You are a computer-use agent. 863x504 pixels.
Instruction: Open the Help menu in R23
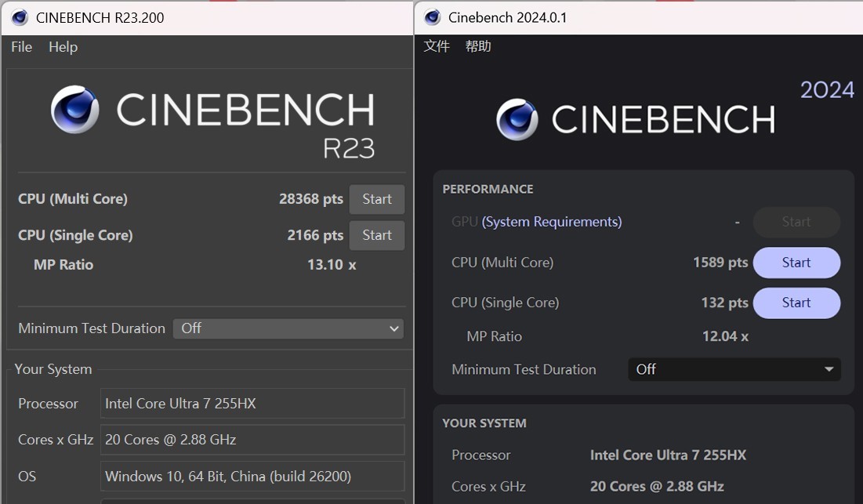pos(63,47)
